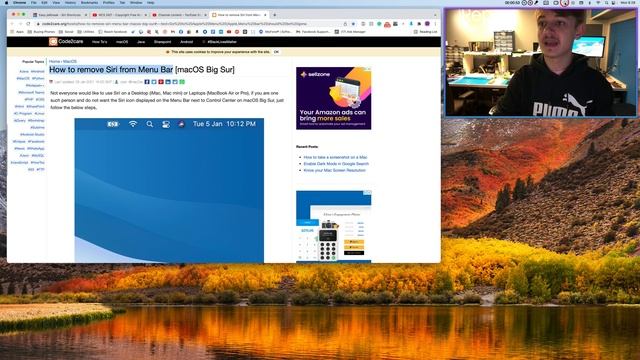Open the #Android-Studio topic tag
This screenshot has width=640, height=360.
pyautogui.click(x=32, y=134)
